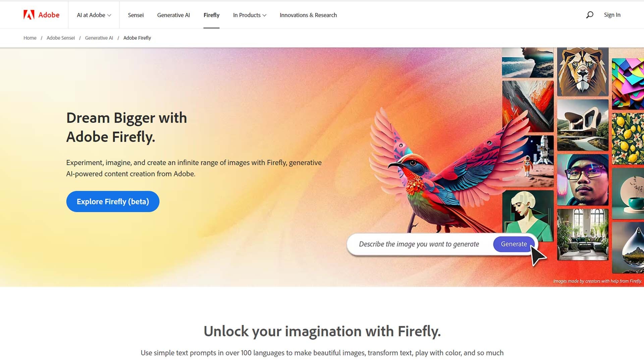
Task: Expand the AI at Adobe dropdown
Action: click(x=94, y=15)
